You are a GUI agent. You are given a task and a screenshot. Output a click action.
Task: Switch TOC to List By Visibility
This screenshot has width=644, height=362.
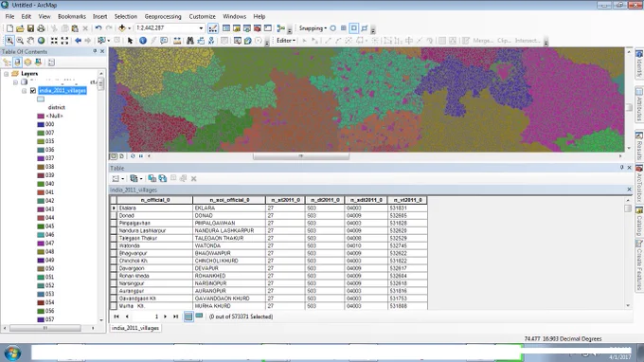coord(27,63)
